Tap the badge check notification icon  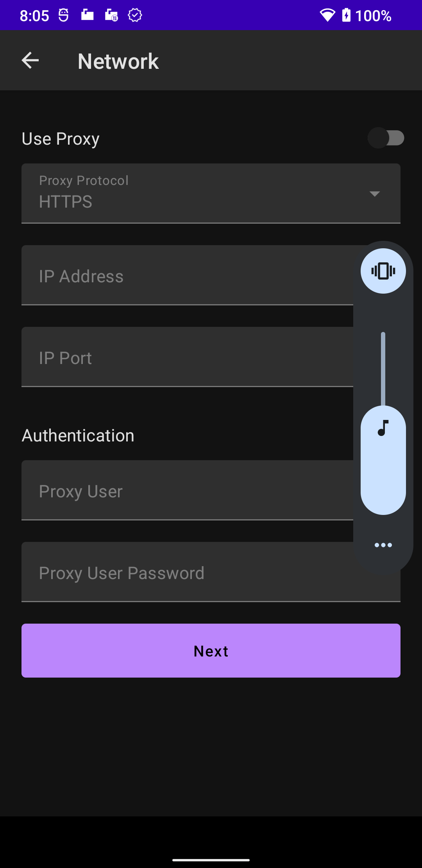click(135, 15)
